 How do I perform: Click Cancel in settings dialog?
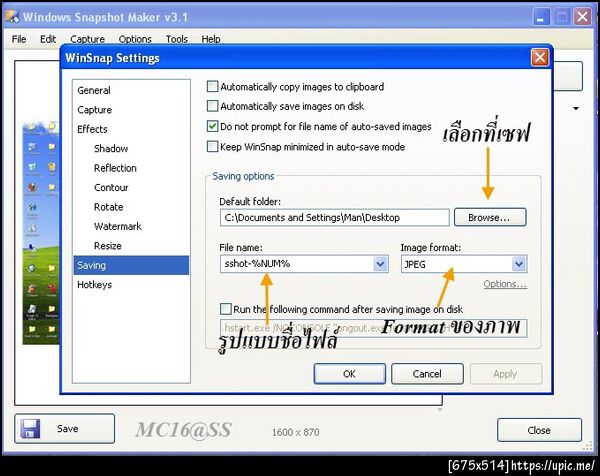(x=427, y=373)
